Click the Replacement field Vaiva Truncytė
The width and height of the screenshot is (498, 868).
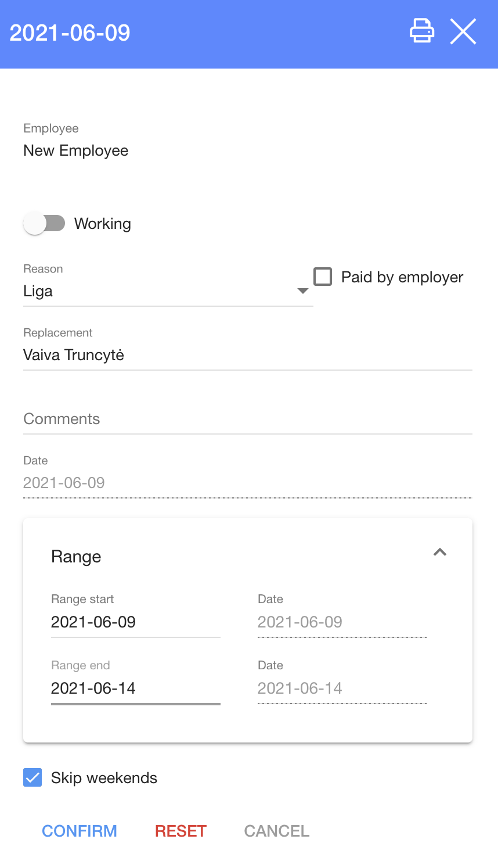[x=247, y=355]
